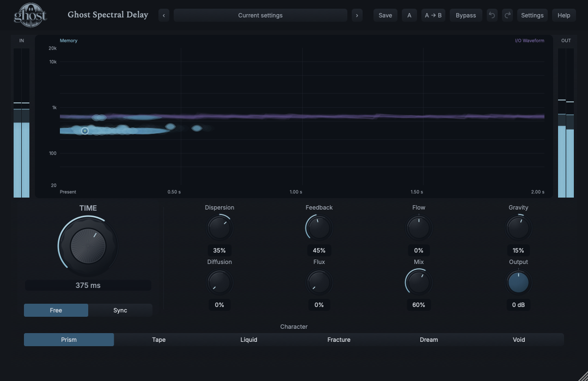588x381 pixels.
Task: Click the Output knob
Action: click(x=518, y=282)
